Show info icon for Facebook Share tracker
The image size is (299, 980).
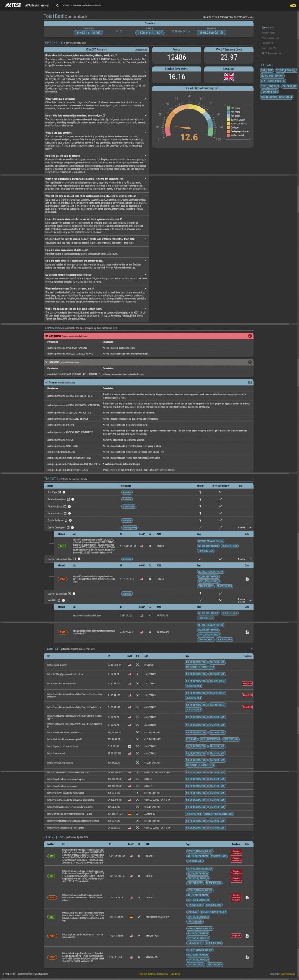coord(70,513)
